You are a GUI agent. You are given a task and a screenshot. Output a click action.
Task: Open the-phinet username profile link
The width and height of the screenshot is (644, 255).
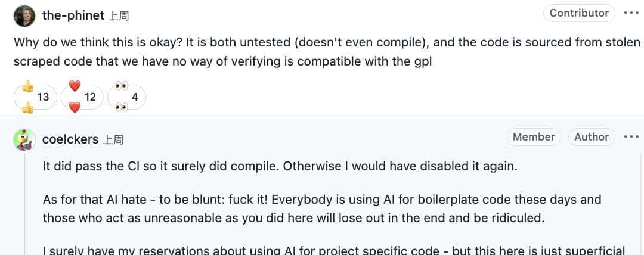[73, 16]
